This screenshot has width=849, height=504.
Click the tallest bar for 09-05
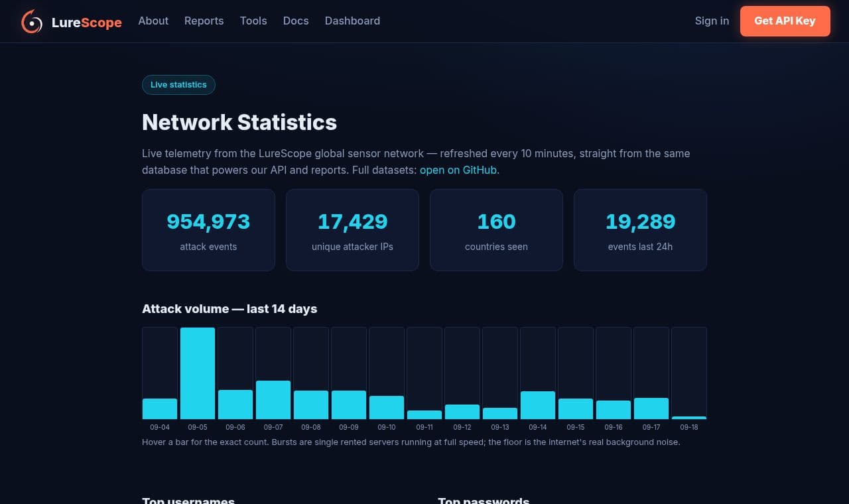pyautogui.click(x=198, y=373)
